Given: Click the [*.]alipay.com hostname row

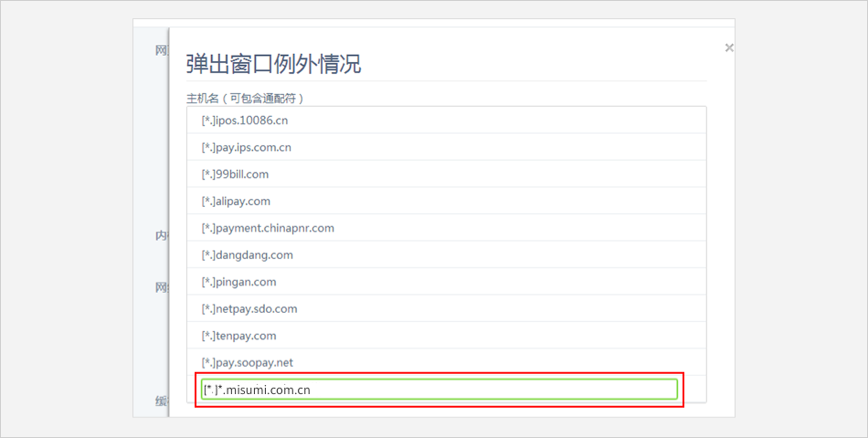Looking at the screenshot, I should click(236, 201).
